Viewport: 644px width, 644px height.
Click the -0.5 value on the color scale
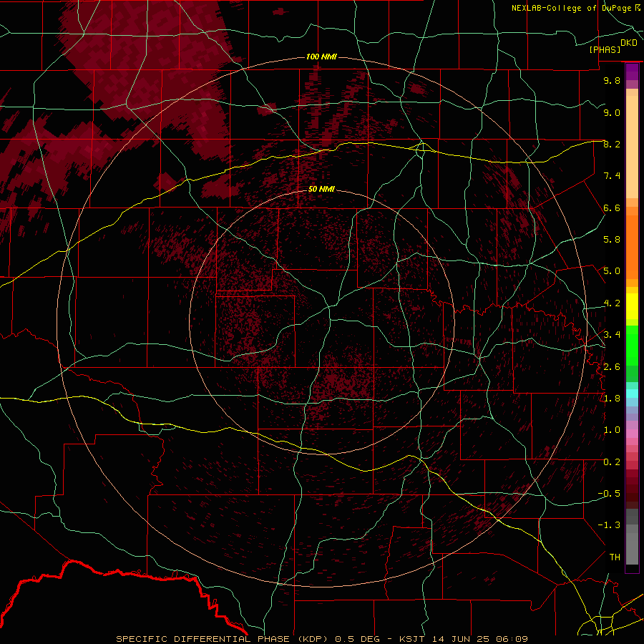(609, 494)
